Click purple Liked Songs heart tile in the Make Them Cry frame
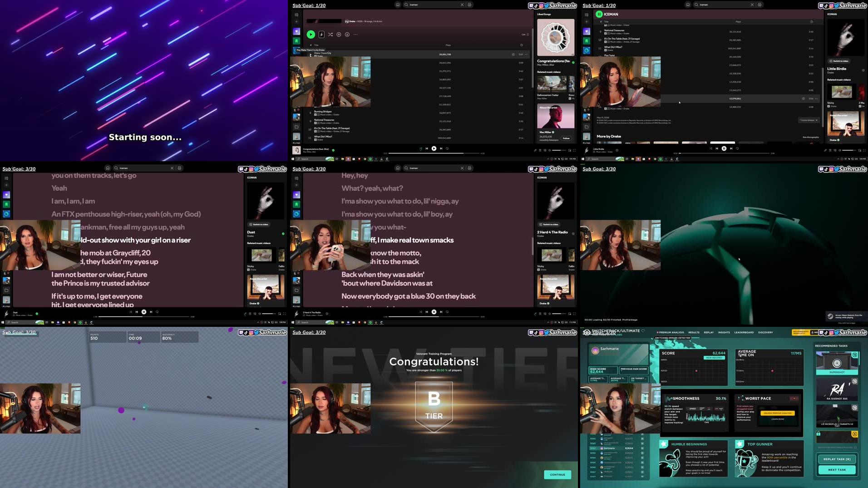Screen dimensions: 868x488 pyautogui.click(x=296, y=31)
